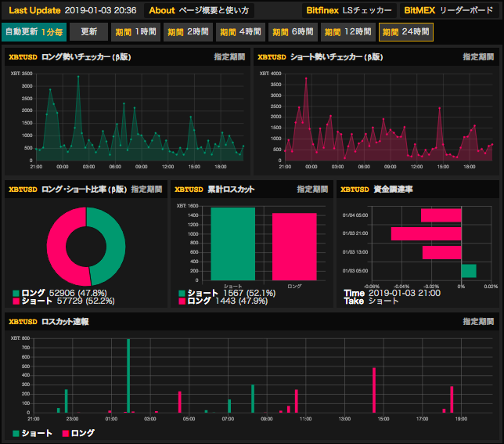Click 指定期間 on ロング・ショート比率 panel
Viewport: 504px width, 444px height.
pos(146,189)
